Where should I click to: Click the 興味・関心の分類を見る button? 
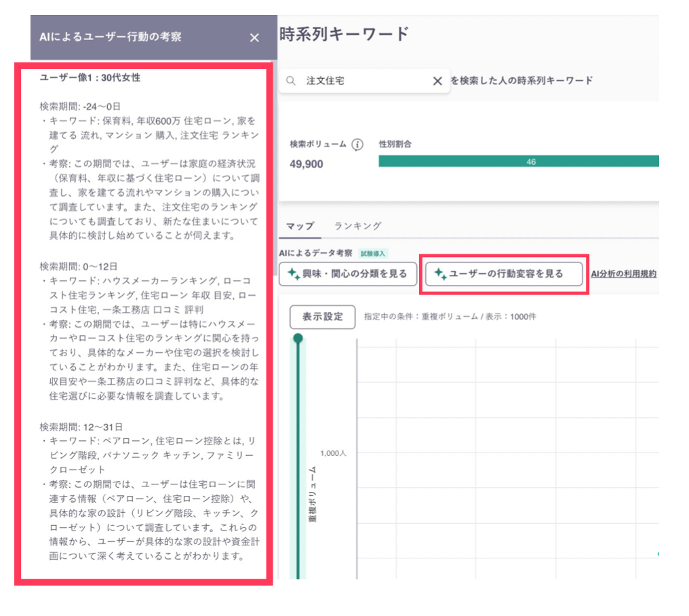348,273
